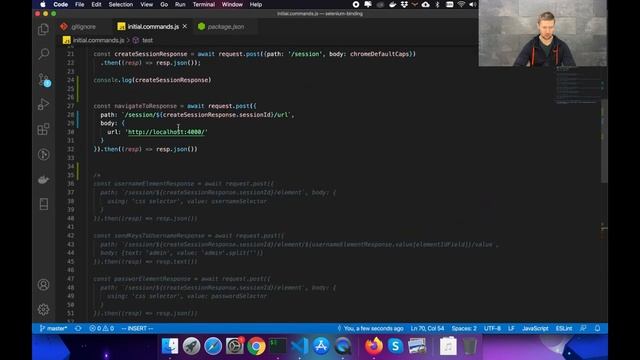The height and width of the screenshot is (360, 640).
Task: Open App Store from the dock
Action: click(321, 346)
